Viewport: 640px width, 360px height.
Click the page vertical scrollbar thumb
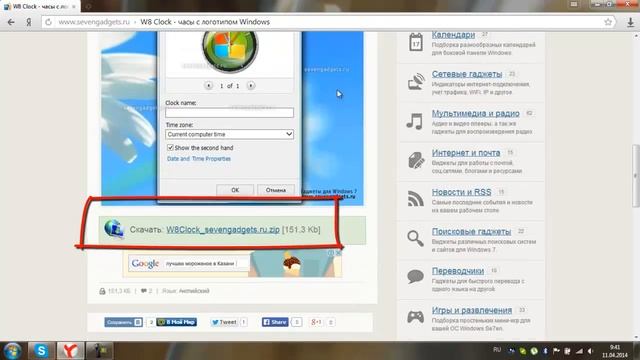pyautogui.click(x=636, y=176)
